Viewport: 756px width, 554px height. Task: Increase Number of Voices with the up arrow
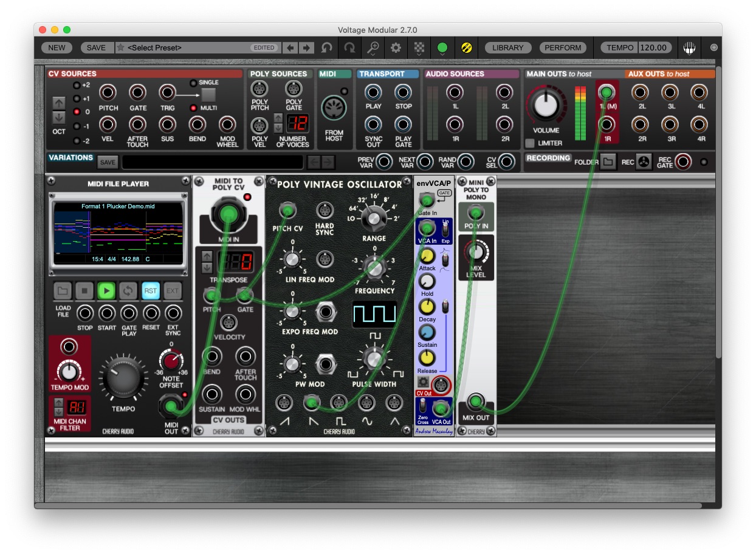(x=278, y=118)
